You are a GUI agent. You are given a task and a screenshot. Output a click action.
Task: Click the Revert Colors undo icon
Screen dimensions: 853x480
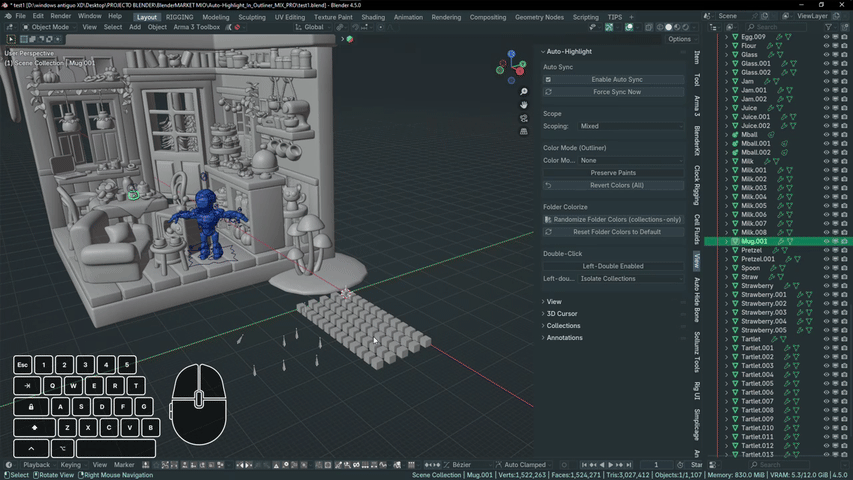[x=548, y=186]
